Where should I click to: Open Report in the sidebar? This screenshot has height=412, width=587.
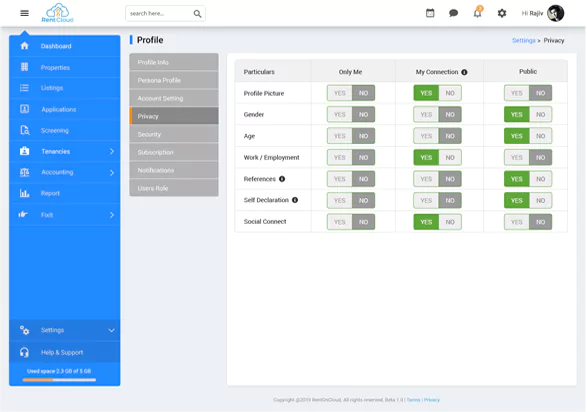pyautogui.click(x=65, y=193)
